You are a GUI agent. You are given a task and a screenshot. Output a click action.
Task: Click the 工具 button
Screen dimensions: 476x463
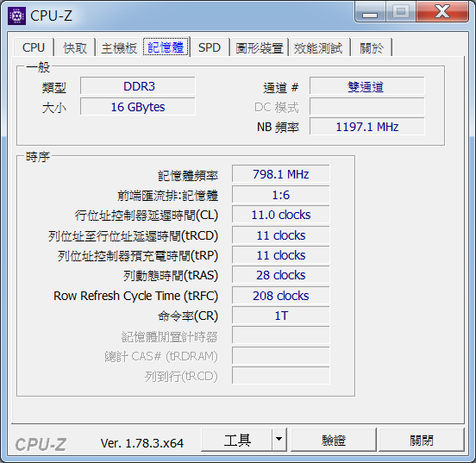[237, 440]
